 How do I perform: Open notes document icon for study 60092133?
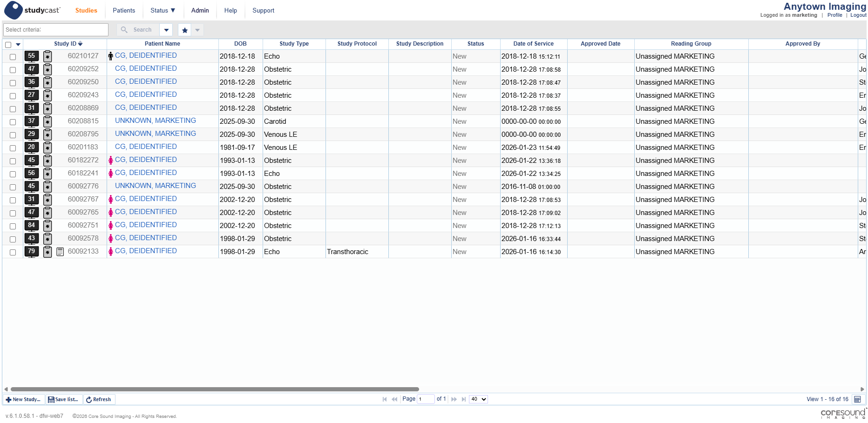tap(60, 252)
